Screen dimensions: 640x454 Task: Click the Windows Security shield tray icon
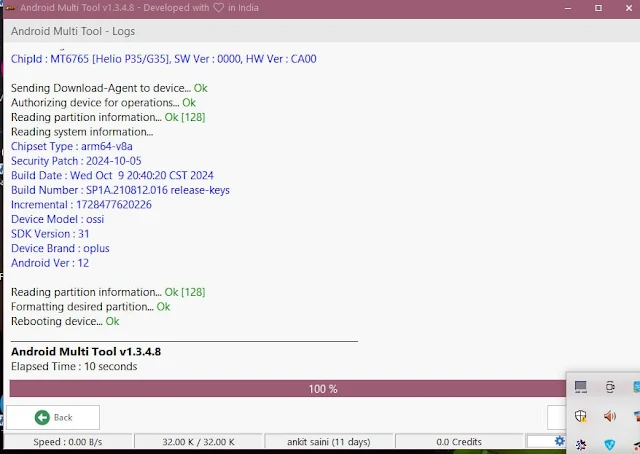pyautogui.click(x=581, y=416)
